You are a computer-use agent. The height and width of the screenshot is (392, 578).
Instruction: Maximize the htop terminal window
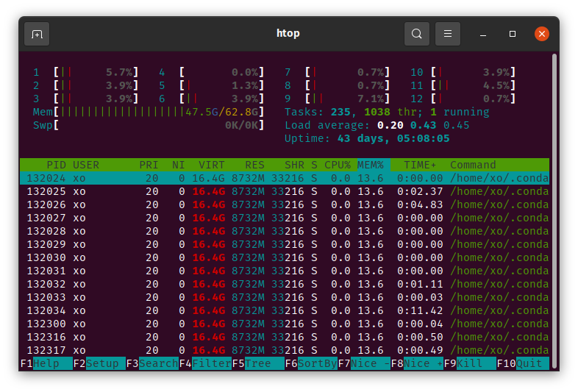click(513, 34)
